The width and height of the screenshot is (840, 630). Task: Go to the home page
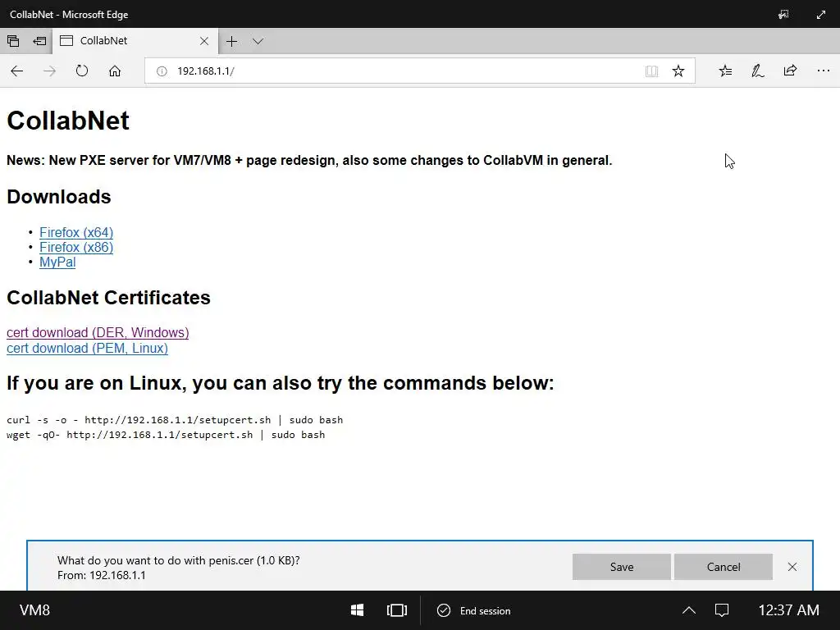[115, 71]
